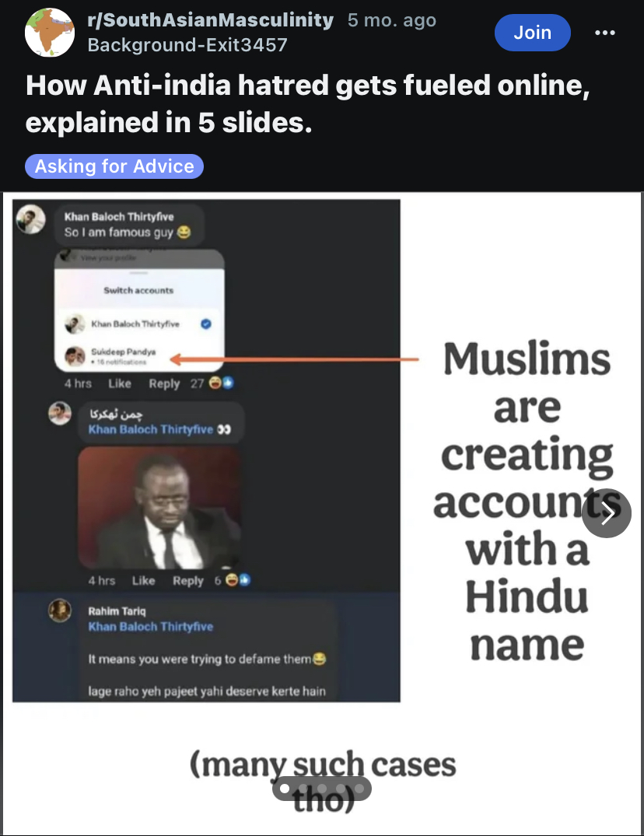Go to next slide with the arrow
The image size is (644, 836).
click(607, 513)
